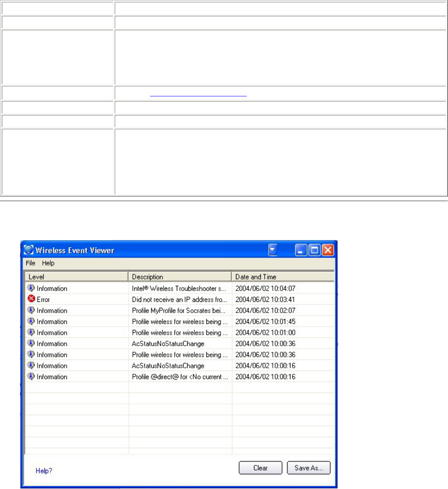448x489 pixels.
Task: Click the Save As... button
Action: 309,468
